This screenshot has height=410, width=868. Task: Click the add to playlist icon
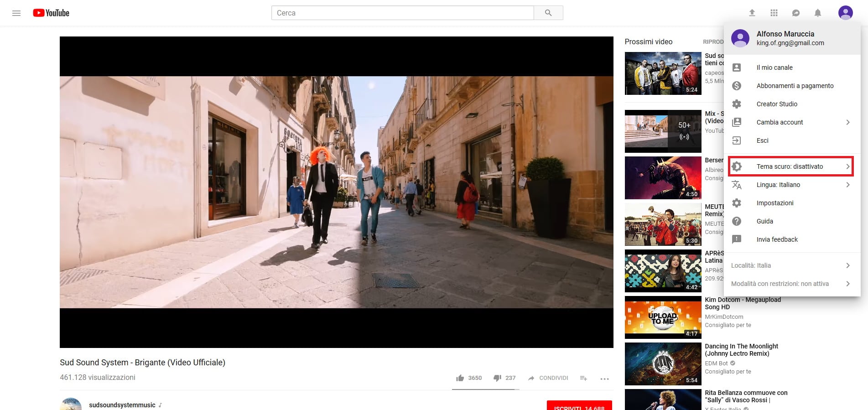pos(583,378)
